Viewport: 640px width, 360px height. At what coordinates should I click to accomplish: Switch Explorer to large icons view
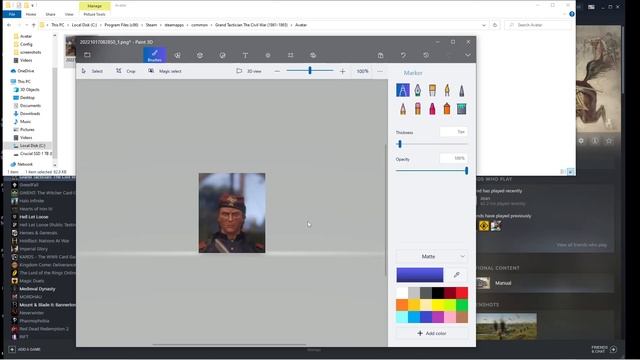point(571,172)
